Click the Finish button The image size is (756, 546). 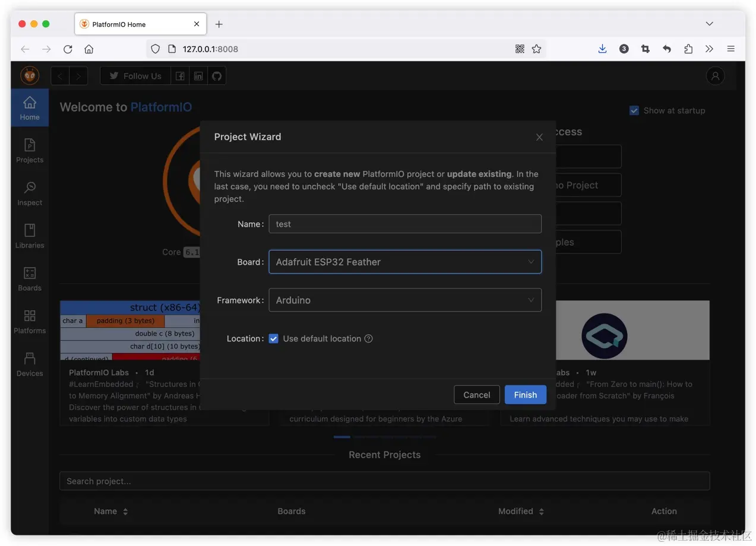point(526,395)
